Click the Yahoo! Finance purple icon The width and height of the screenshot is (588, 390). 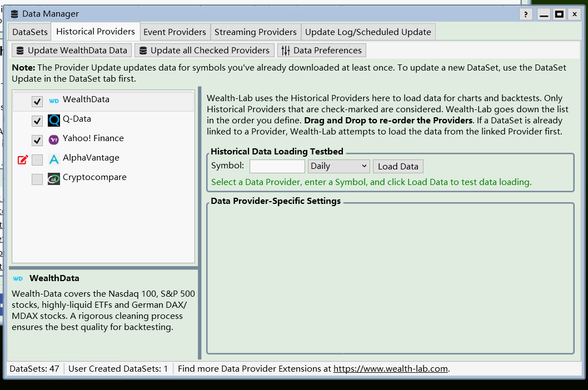53,140
